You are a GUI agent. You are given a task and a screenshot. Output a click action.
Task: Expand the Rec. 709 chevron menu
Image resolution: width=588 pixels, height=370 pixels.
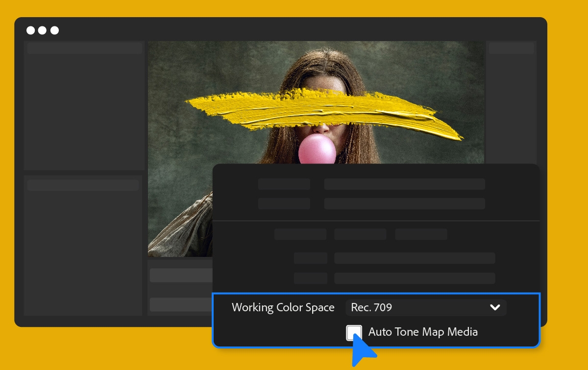click(496, 307)
